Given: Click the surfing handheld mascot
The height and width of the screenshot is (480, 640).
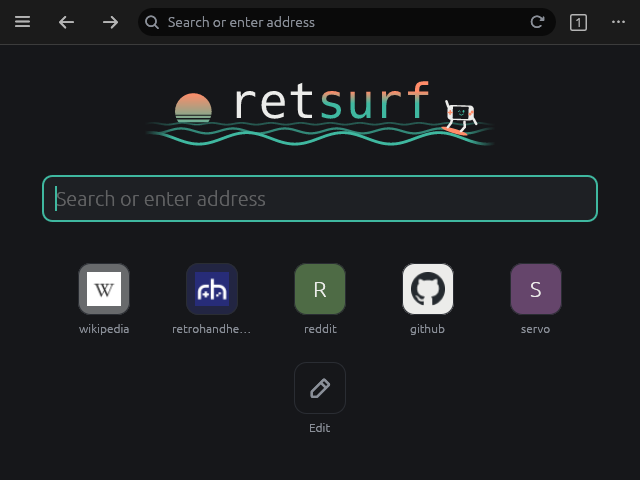Looking at the screenshot, I should [x=460, y=118].
